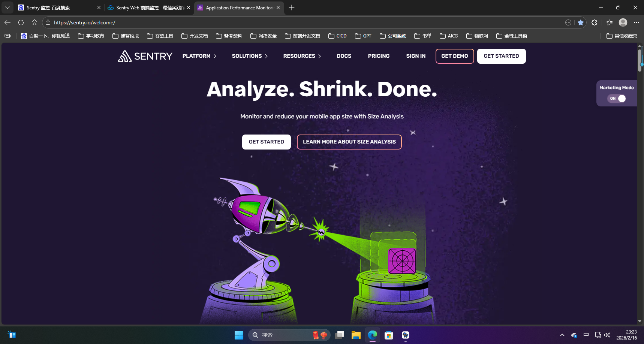Open CICD bookmark folder
The height and width of the screenshot is (344, 644).
(x=337, y=36)
